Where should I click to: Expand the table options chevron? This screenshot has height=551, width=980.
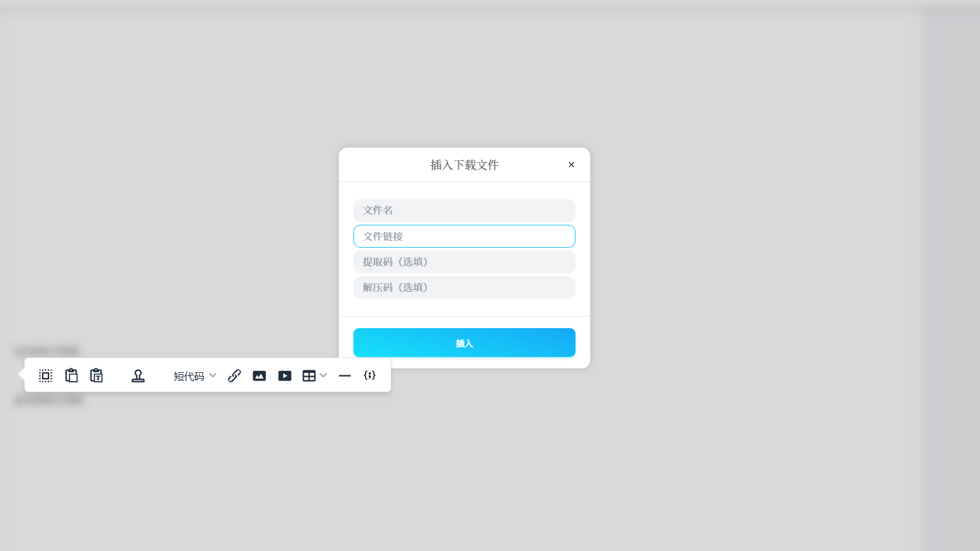[323, 375]
